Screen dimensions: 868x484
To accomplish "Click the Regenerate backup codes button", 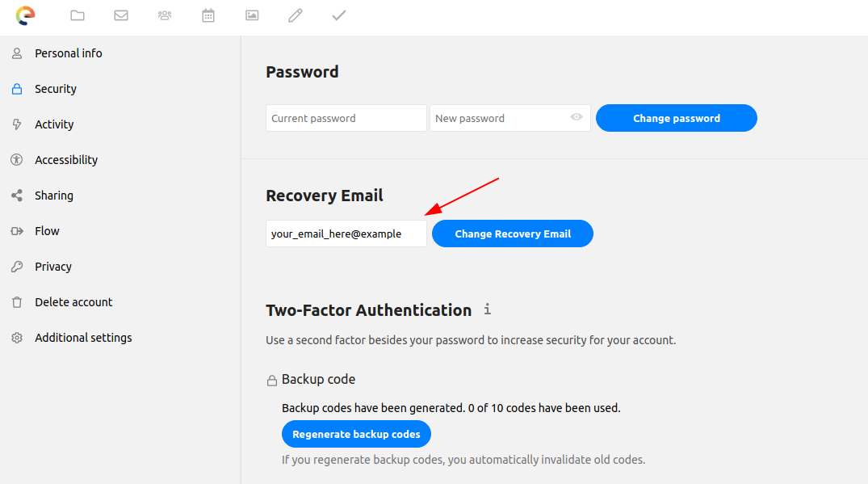I will coord(356,434).
